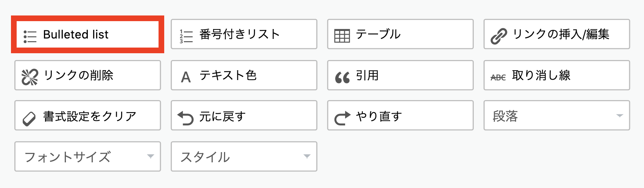Click the 引用 blockquote label

point(367,75)
